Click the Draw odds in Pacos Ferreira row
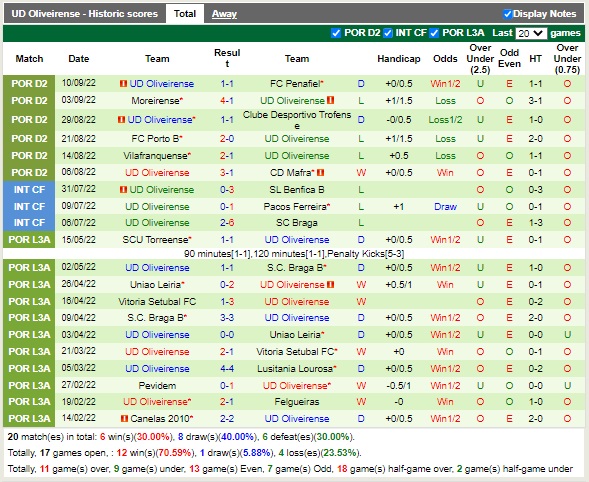 tap(445, 206)
